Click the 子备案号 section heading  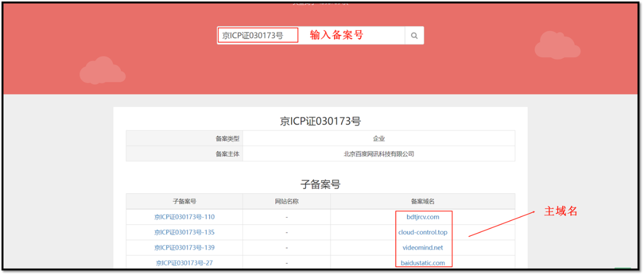click(320, 184)
